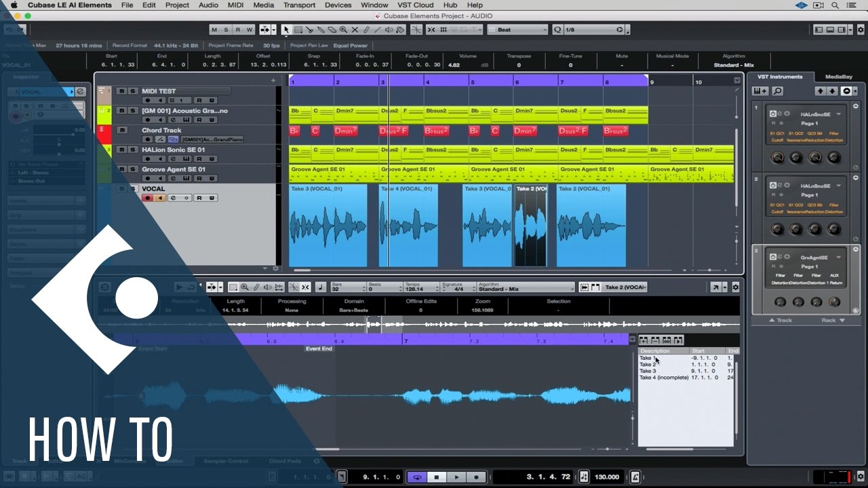This screenshot has width=868, height=488.
Task: Turn the first Filter knob on GrvAgntSE
Action: (780, 302)
